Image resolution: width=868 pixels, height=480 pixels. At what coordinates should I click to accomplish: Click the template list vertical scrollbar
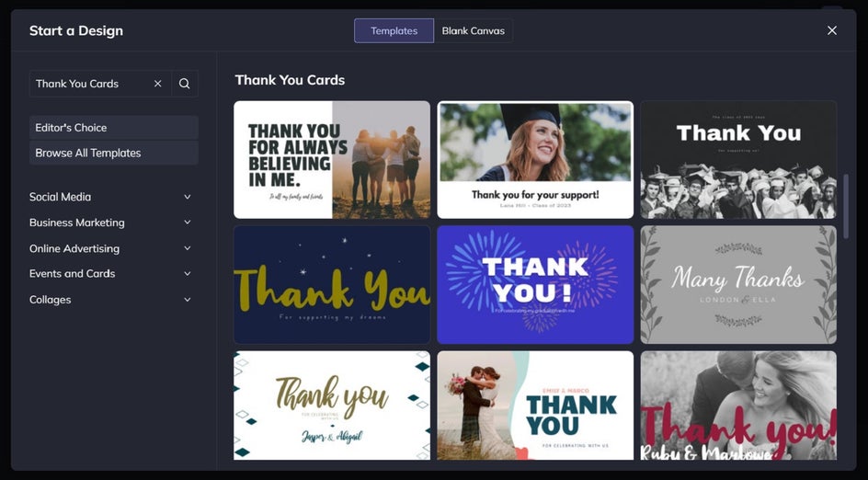point(845,207)
